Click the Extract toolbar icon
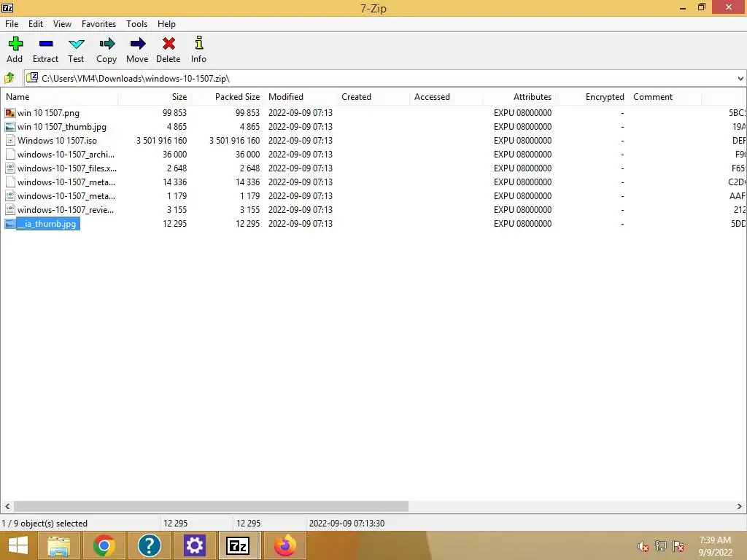 click(x=46, y=44)
